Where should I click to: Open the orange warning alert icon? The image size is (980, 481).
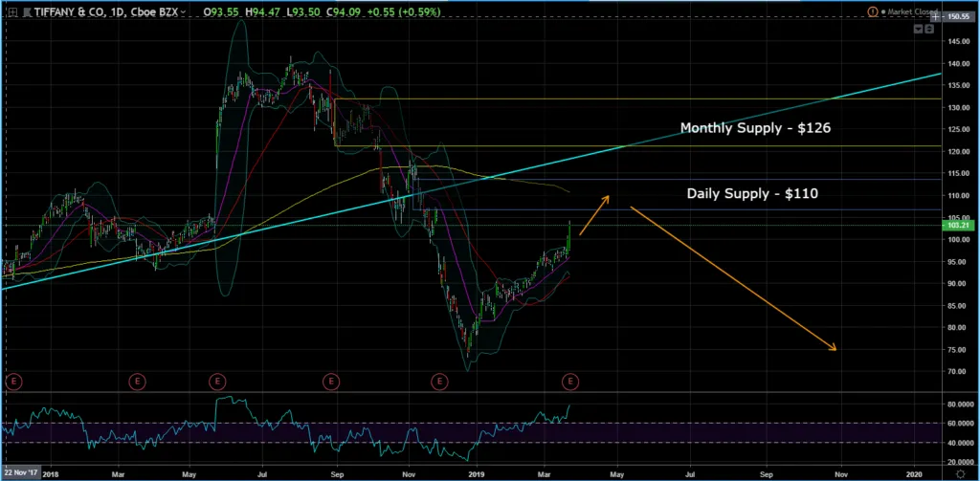(871, 11)
